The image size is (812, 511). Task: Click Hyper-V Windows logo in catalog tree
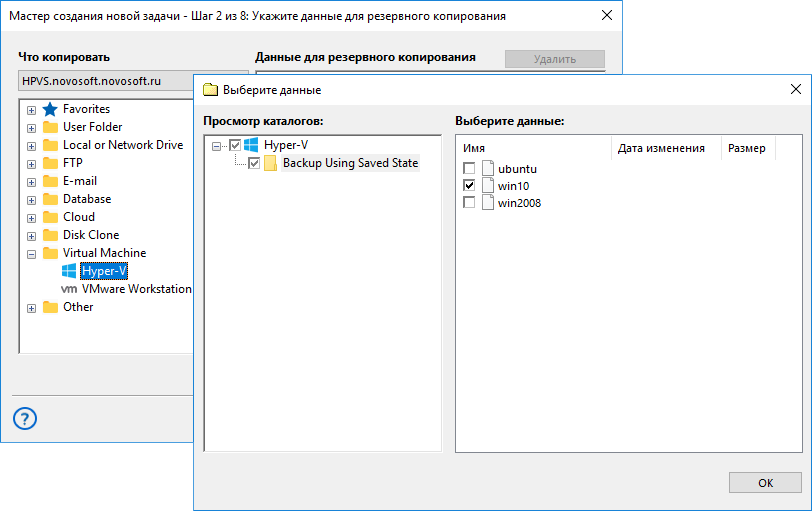click(251, 145)
